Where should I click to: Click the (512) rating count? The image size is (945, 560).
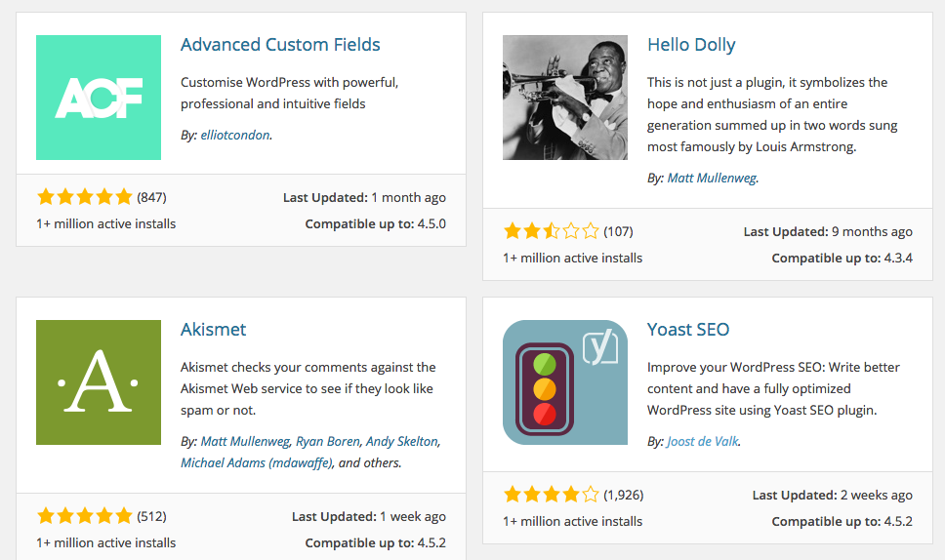click(x=152, y=517)
